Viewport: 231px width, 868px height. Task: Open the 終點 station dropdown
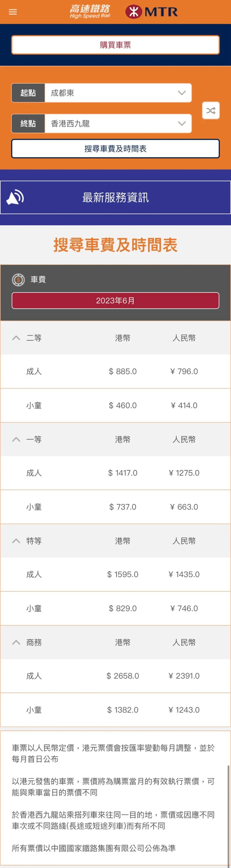[182, 124]
